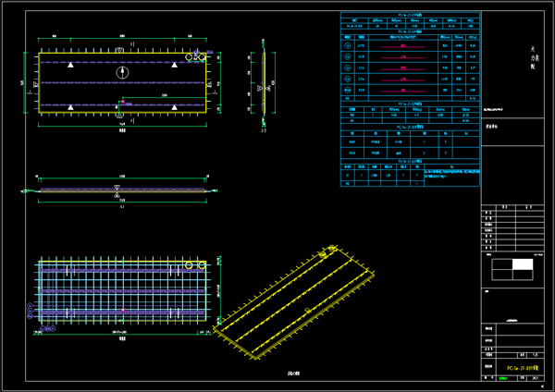Select green overall dimension line below top plan
This screenshot has height=392, width=555.
[122, 125]
